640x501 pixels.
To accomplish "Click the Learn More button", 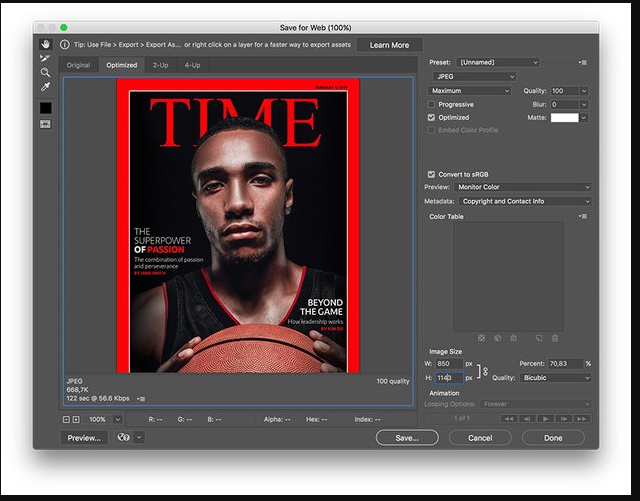I will (x=389, y=45).
